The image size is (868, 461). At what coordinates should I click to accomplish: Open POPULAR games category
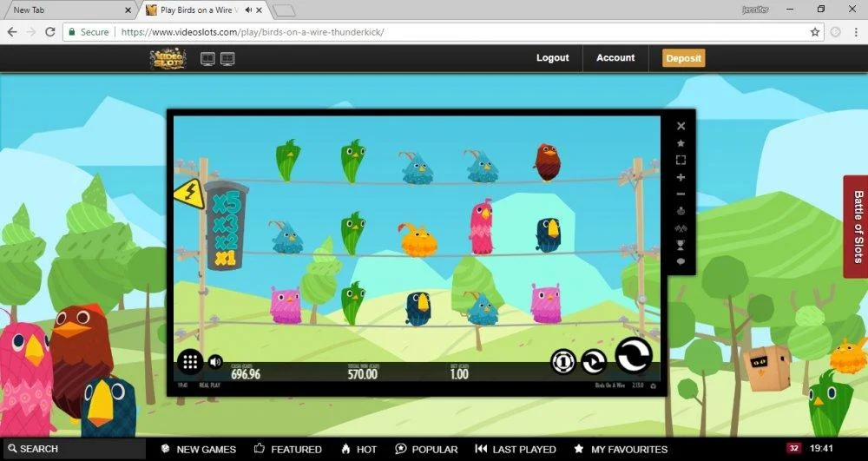426,450
